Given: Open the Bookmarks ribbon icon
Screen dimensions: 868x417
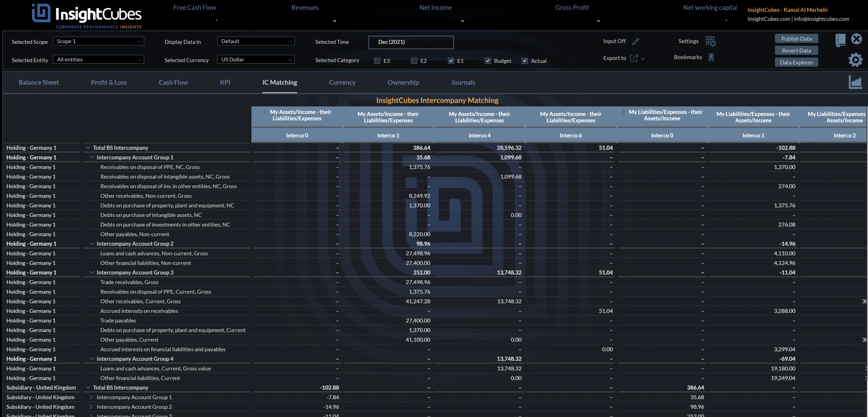Looking at the screenshot, I should pos(712,57).
